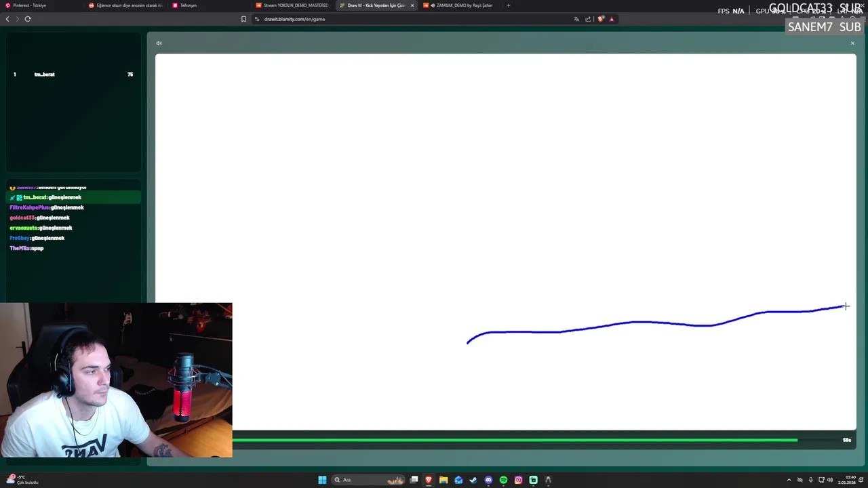The image size is (868, 488).
Task: Open the clock and date panel
Action: (x=846, y=480)
